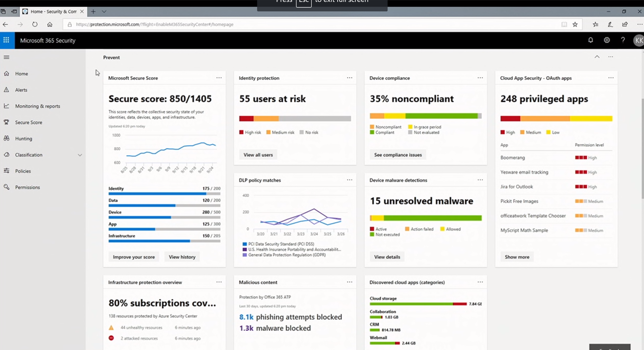The width and height of the screenshot is (644, 350).
Task: Show browser tab list dropdown arrow
Action: click(104, 11)
